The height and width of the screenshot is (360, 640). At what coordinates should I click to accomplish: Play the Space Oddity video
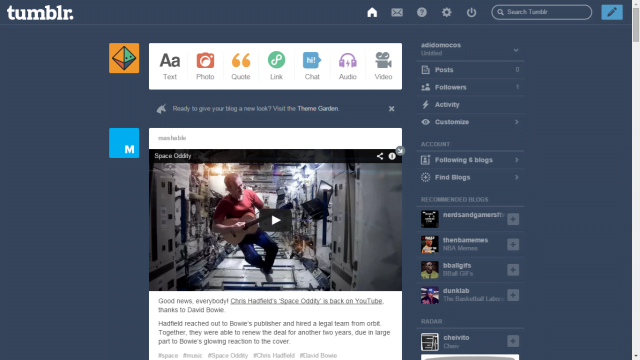[x=276, y=220]
